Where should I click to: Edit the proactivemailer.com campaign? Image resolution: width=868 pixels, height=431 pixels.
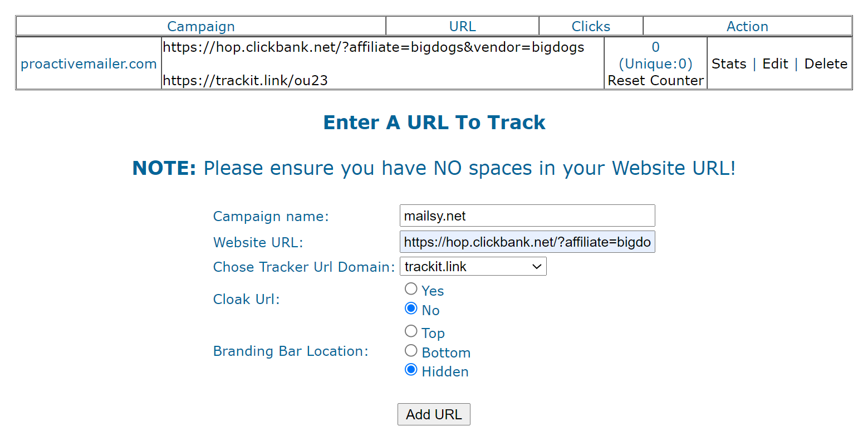[x=775, y=63]
